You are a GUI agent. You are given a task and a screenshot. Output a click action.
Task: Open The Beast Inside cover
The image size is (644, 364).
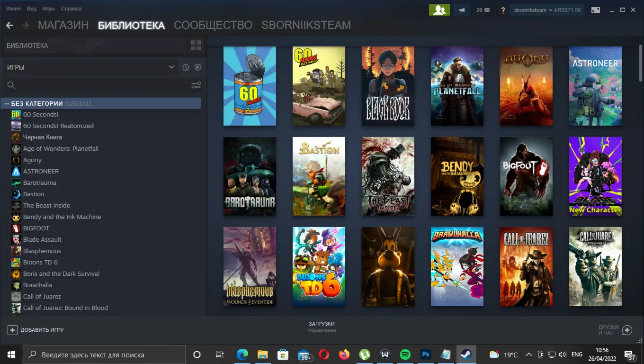(x=388, y=176)
